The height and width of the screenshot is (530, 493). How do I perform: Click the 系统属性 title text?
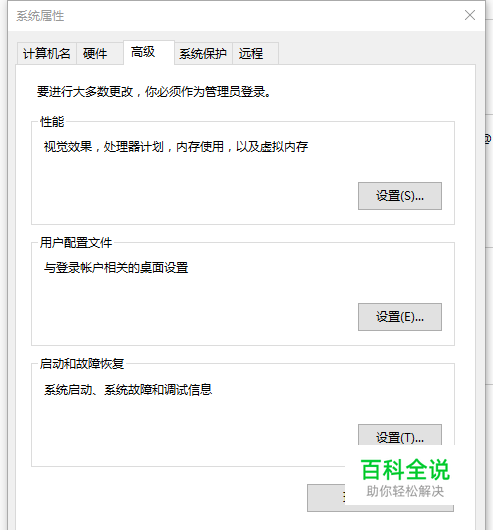(40, 16)
